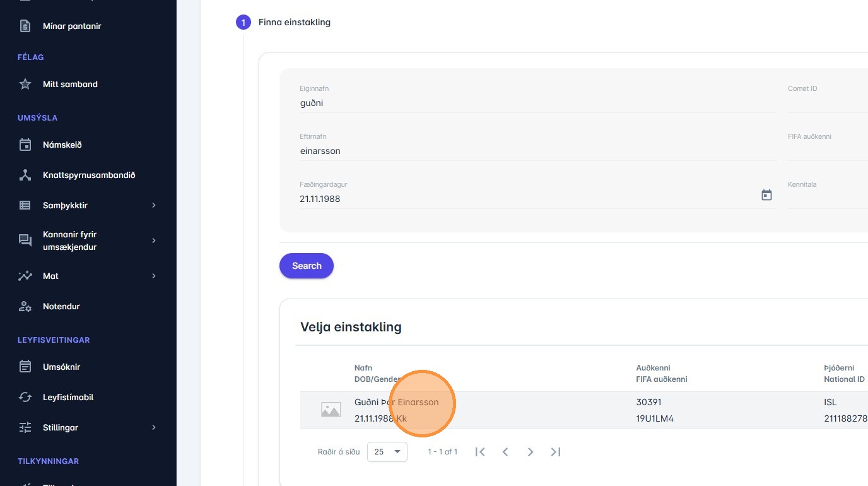868x486 pixels.
Task: Click the person photo placeholder thumbnail
Action: 331,410
